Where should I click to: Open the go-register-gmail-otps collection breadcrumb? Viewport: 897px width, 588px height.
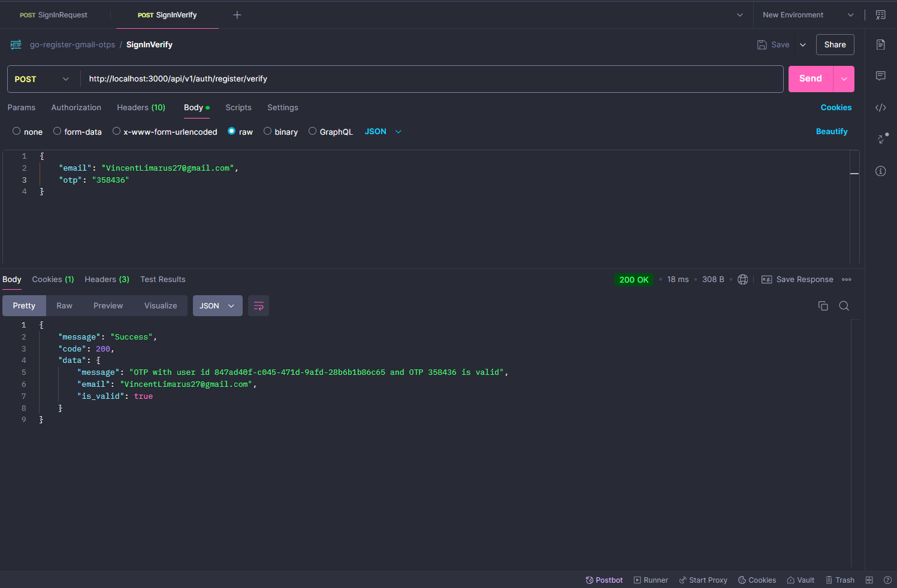point(73,45)
